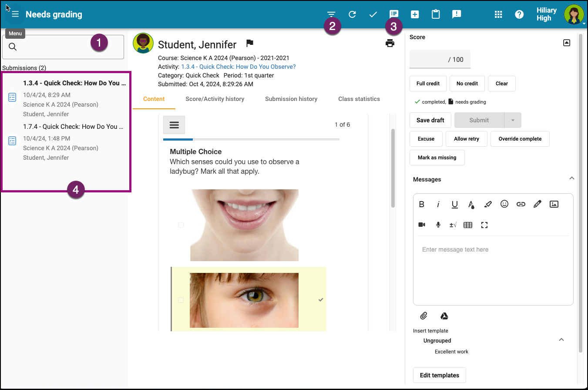Click Save draft button
The width and height of the screenshot is (588, 390).
coord(430,120)
